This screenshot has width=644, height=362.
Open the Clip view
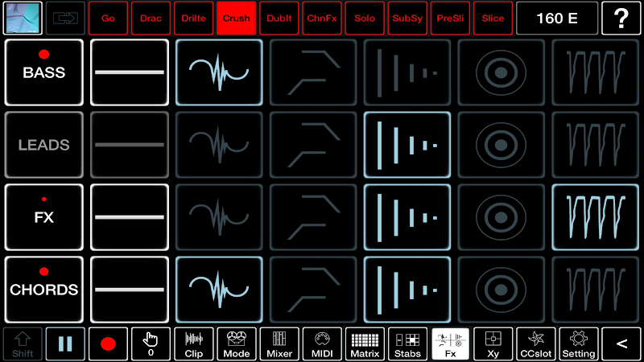pyautogui.click(x=193, y=344)
